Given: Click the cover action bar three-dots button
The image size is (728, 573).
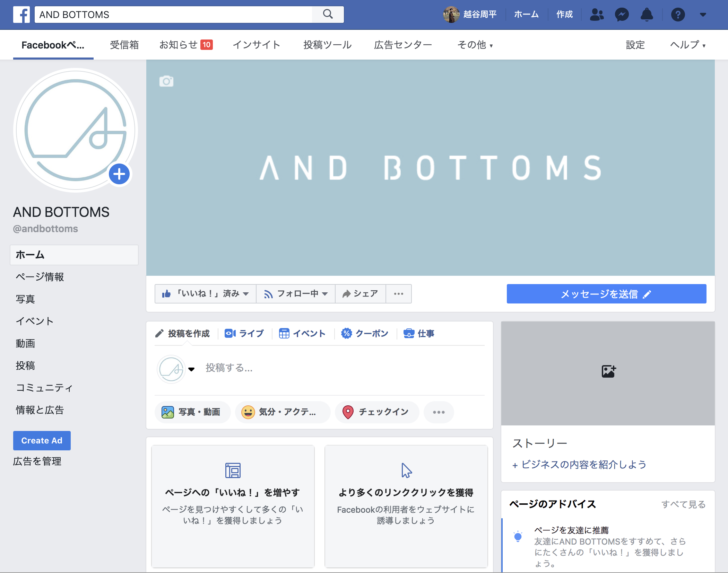Looking at the screenshot, I should [x=399, y=294].
